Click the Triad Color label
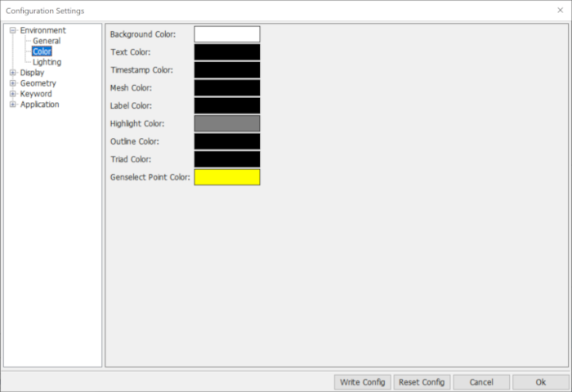The height and width of the screenshot is (392, 572). click(131, 159)
